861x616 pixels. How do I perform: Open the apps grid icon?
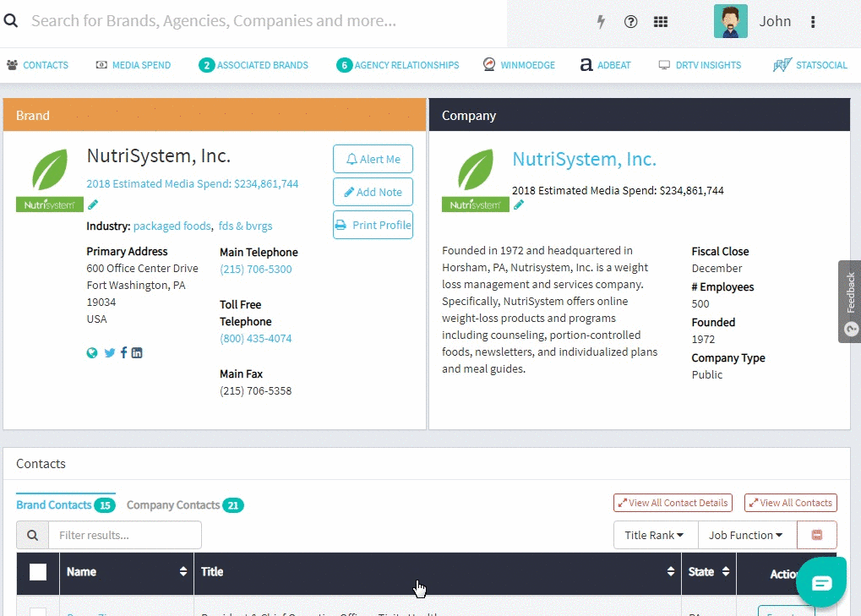pyautogui.click(x=661, y=21)
